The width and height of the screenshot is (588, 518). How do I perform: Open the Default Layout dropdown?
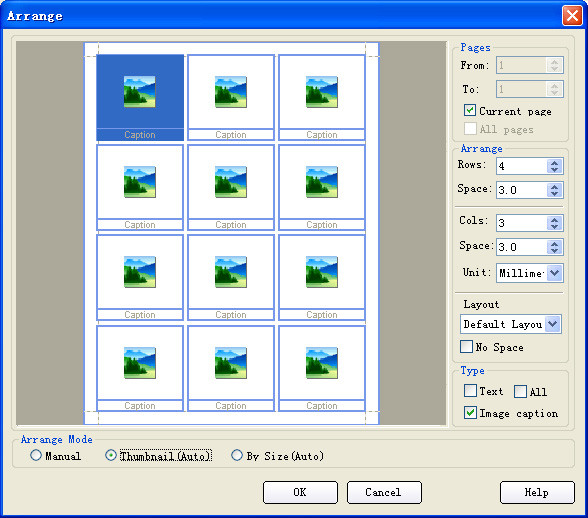coord(553,324)
